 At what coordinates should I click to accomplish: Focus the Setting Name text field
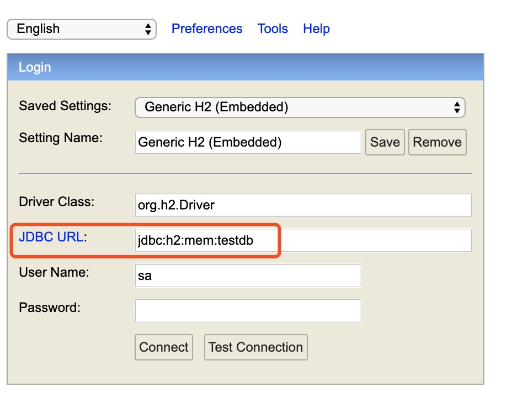tap(248, 142)
